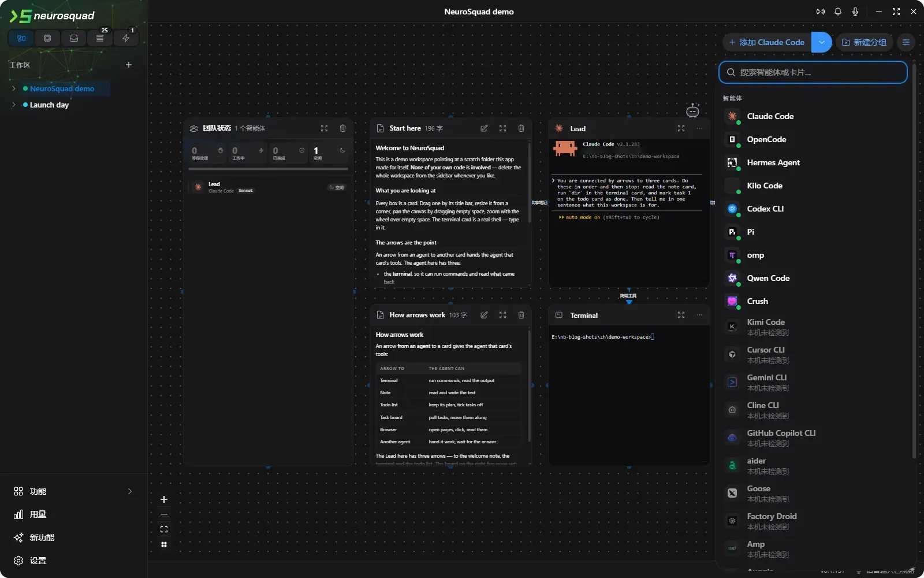Click the Qwen Code agent icon
Image resolution: width=924 pixels, height=578 pixels.
(x=732, y=278)
